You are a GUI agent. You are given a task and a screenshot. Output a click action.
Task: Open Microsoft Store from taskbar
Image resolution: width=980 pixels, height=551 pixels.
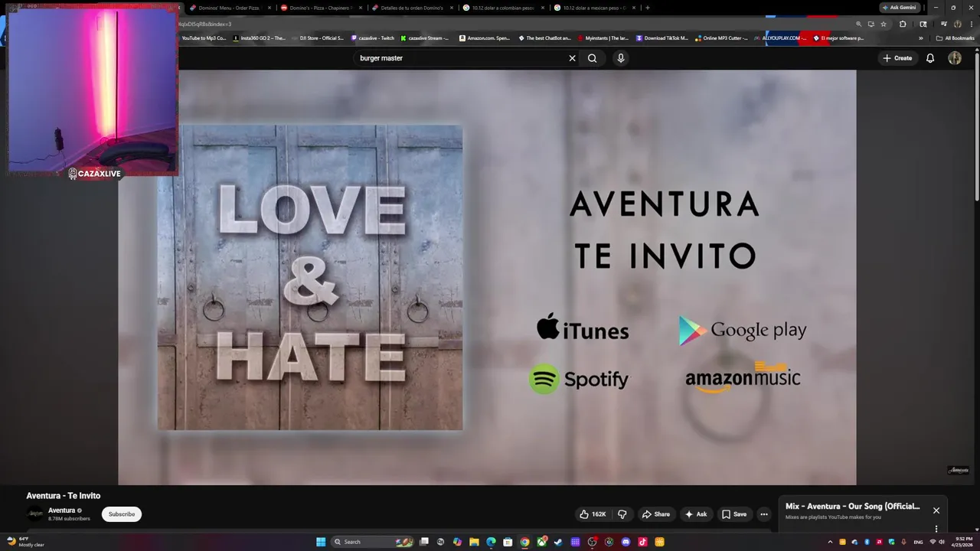point(508,542)
